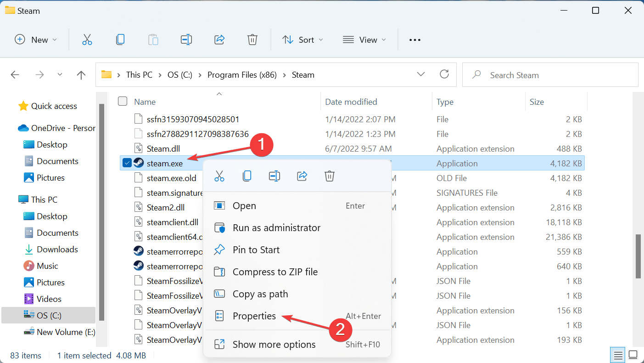Click the This PC breadcrumb
Screen dimensions: 644x363
point(139,75)
